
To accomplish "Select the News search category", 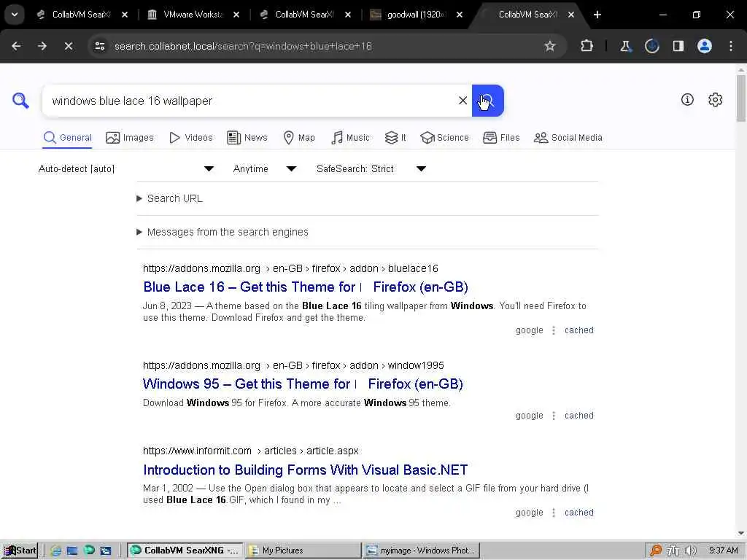I will click(247, 138).
